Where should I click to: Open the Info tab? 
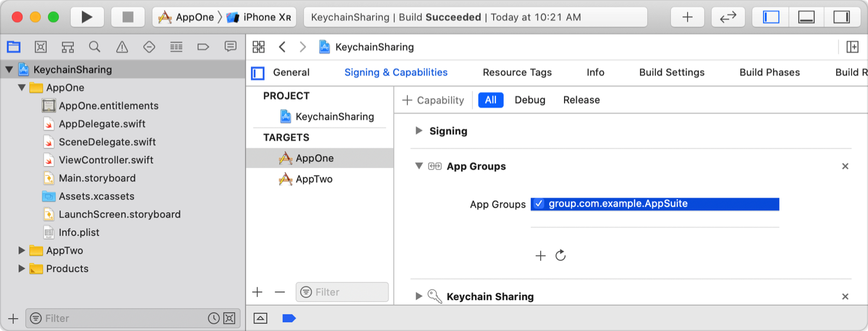click(595, 72)
